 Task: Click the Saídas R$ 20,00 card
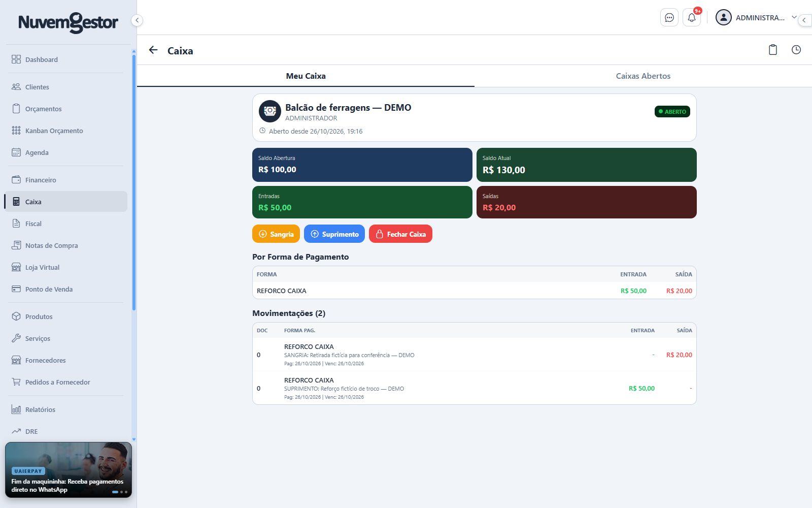coord(587,202)
